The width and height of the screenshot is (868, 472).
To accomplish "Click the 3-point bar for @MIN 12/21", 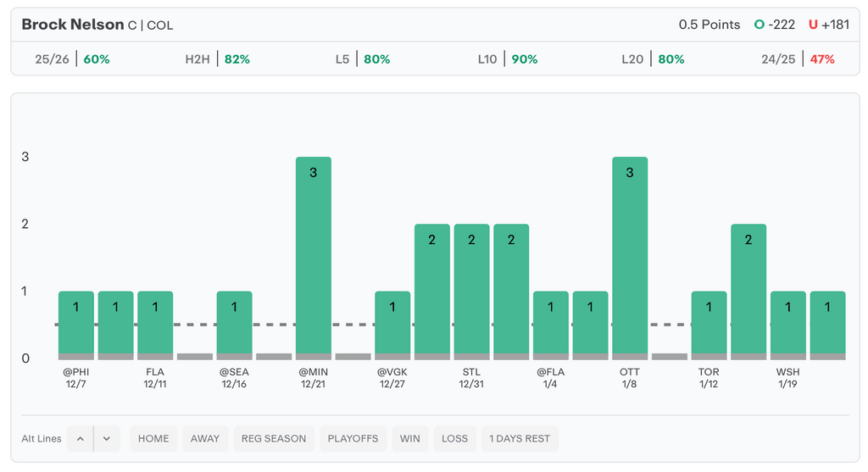I will [313, 254].
